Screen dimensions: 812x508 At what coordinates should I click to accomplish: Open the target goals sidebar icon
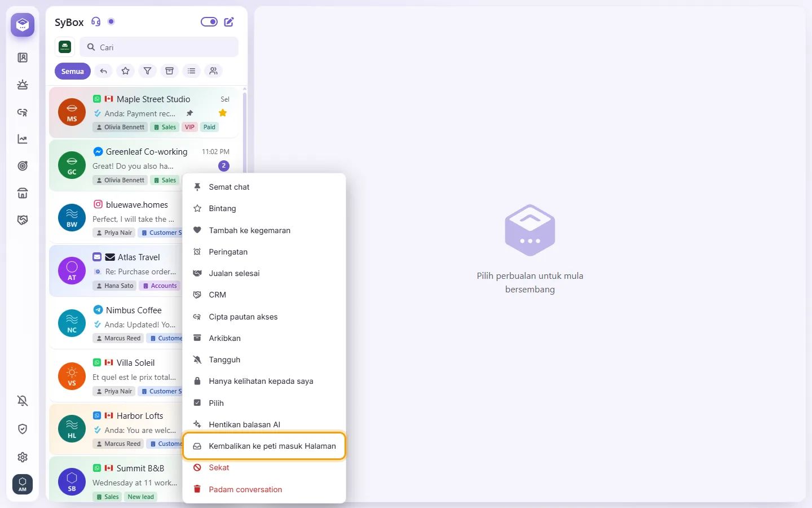pyautogui.click(x=23, y=166)
